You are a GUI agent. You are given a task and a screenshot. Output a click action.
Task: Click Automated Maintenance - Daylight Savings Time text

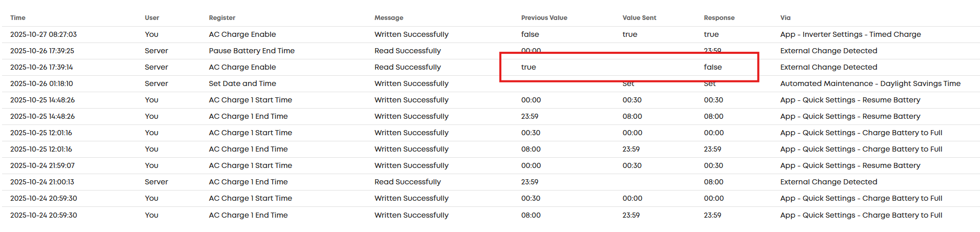coord(870,83)
